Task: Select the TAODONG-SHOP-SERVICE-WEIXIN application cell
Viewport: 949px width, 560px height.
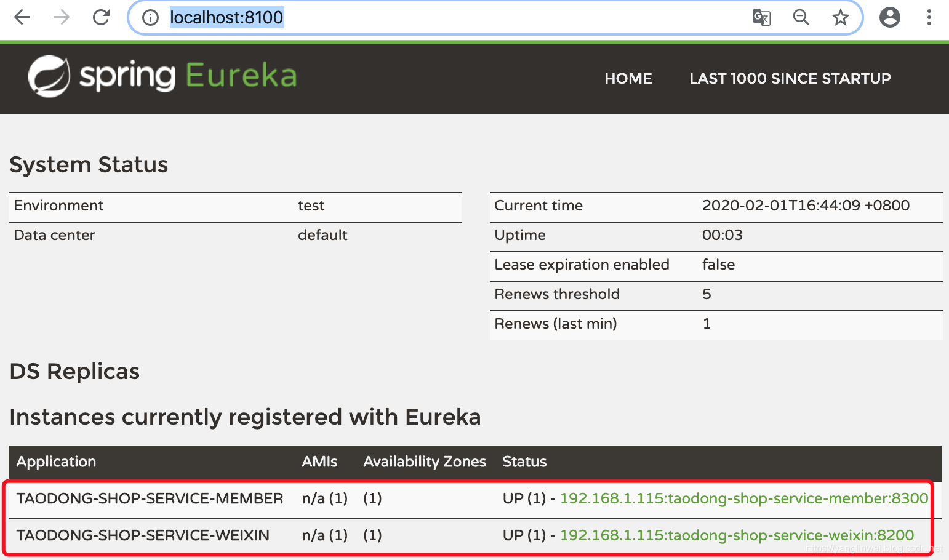Action: pos(143,535)
